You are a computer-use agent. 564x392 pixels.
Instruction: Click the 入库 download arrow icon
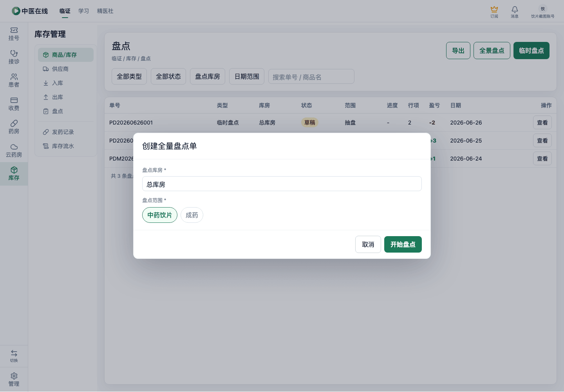[x=46, y=83]
